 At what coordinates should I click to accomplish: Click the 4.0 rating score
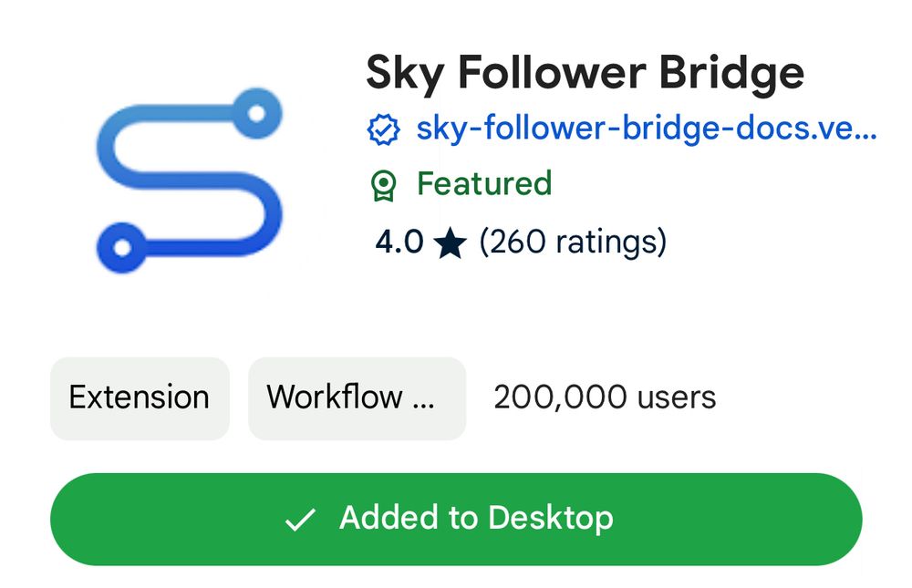coord(399,242)
